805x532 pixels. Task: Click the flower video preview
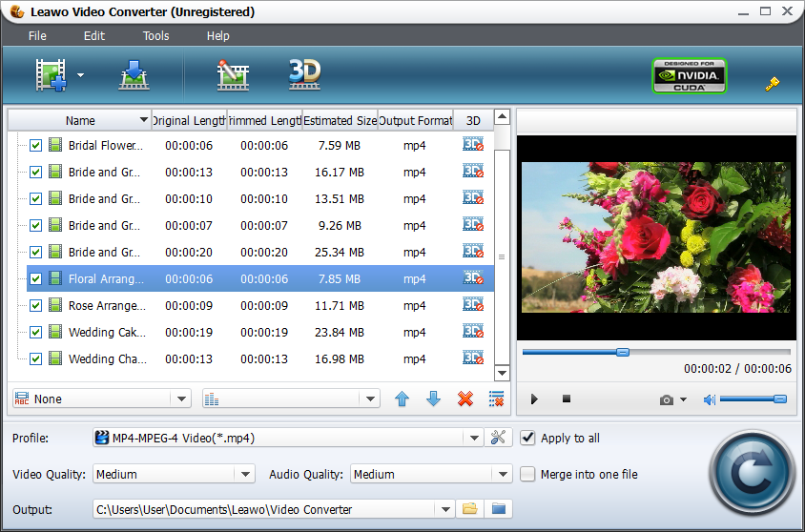click(656, 237)
